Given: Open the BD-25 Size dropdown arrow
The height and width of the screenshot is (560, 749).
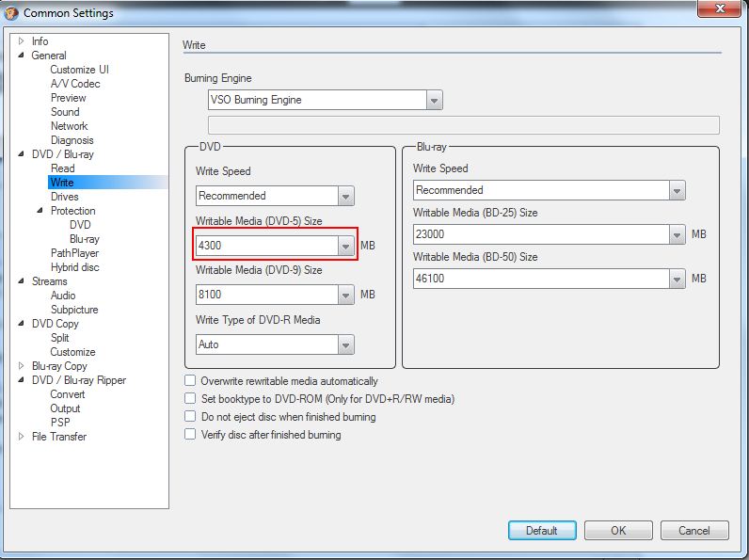Looking at the screenshot, I should [677, 234].
